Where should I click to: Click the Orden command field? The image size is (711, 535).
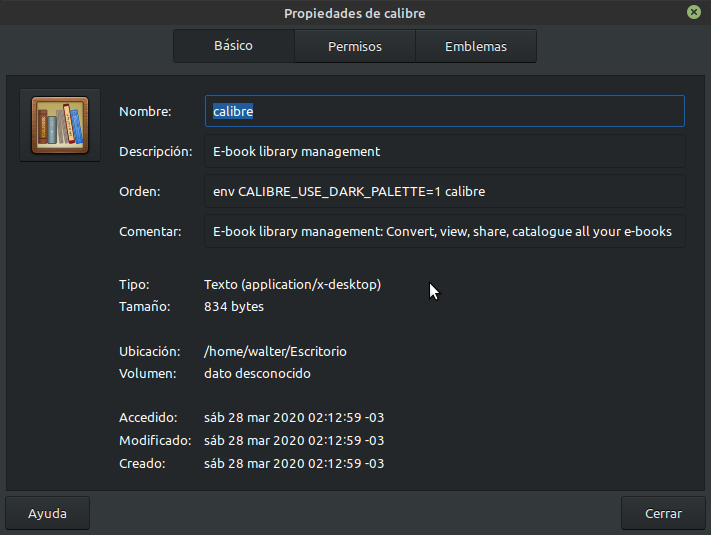click(x=445, y=191)
